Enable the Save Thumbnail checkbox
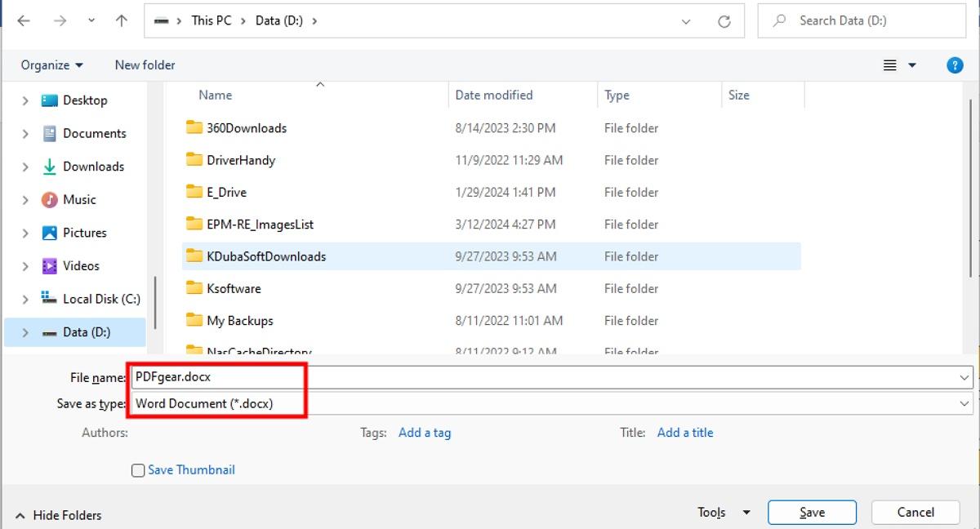The image size is (980, 529). coord(137,469)
